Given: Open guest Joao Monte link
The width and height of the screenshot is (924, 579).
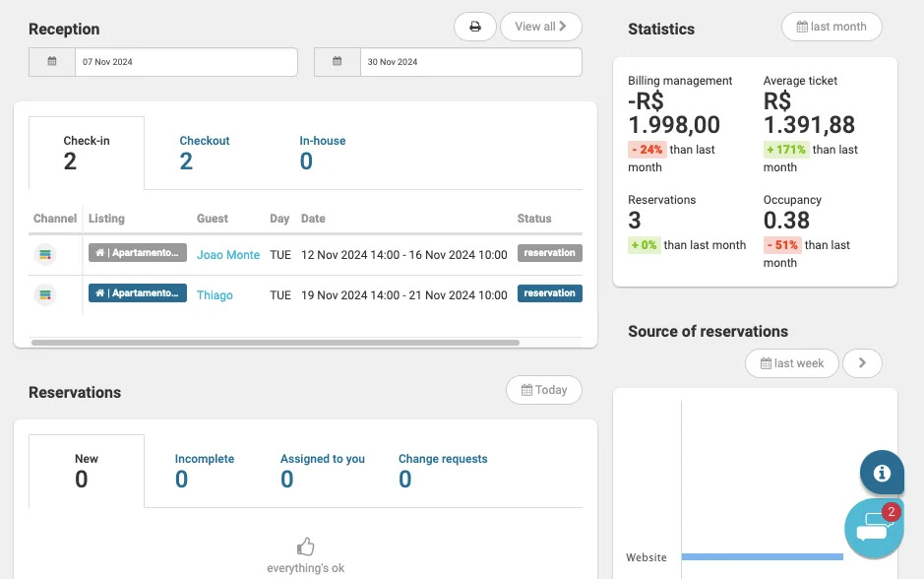Looking at the screenshot, I should click(x=228, y=255).
